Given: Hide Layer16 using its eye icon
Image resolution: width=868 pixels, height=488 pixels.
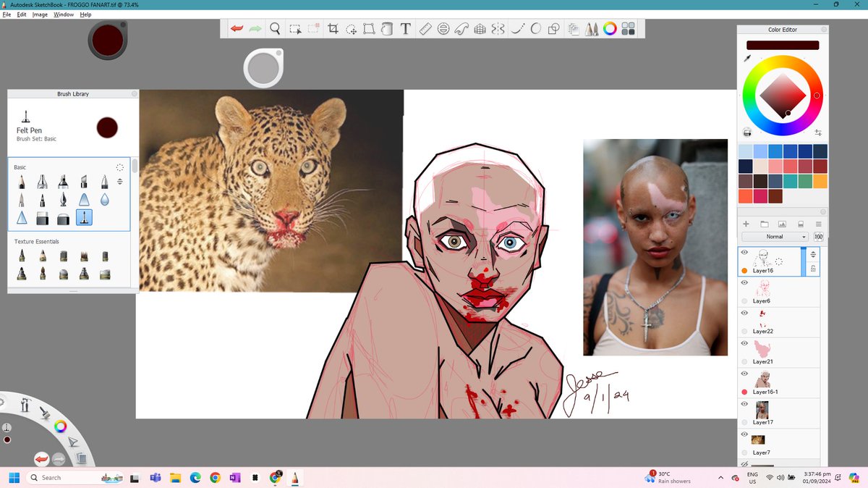Looking at the screenshot, I should click(x=744, y=253).
